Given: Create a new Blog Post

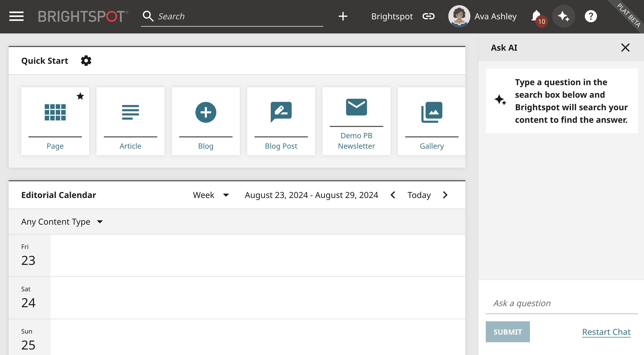Looking at the screenshot, I should pyautogui.click(x=281, y=121).
